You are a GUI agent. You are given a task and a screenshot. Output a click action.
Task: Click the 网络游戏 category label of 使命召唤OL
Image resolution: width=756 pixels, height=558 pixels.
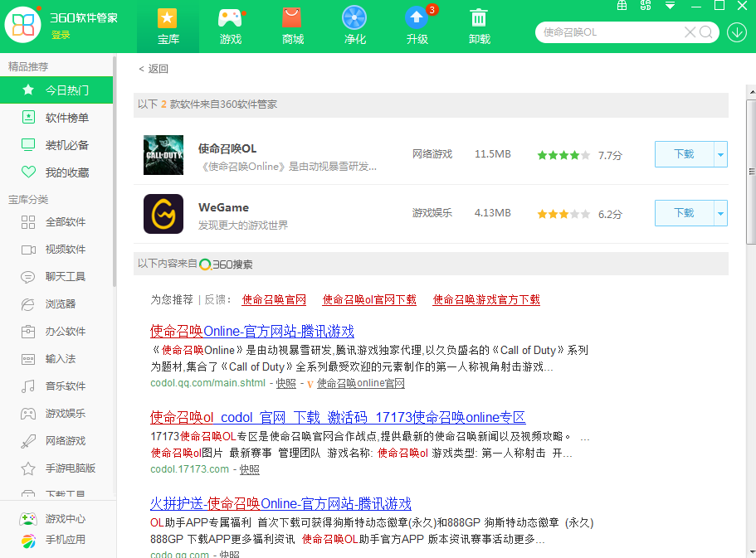[x=432, y=154]
